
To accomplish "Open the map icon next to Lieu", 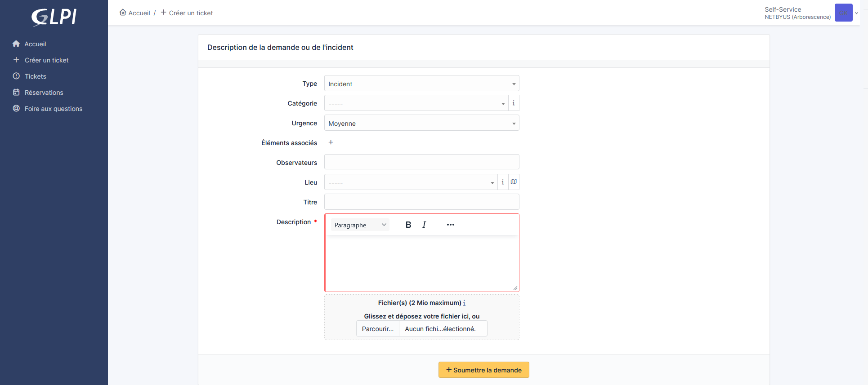I will click(514, 182).
